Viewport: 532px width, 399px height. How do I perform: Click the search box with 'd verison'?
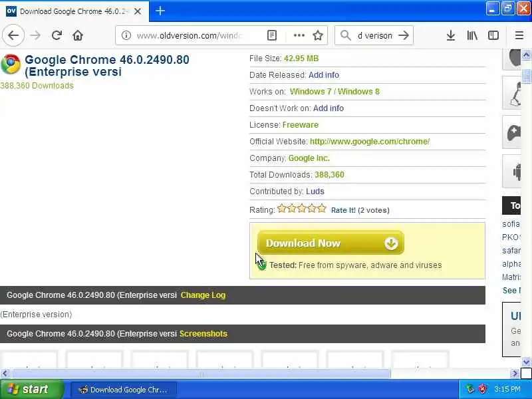coord(374,35)
